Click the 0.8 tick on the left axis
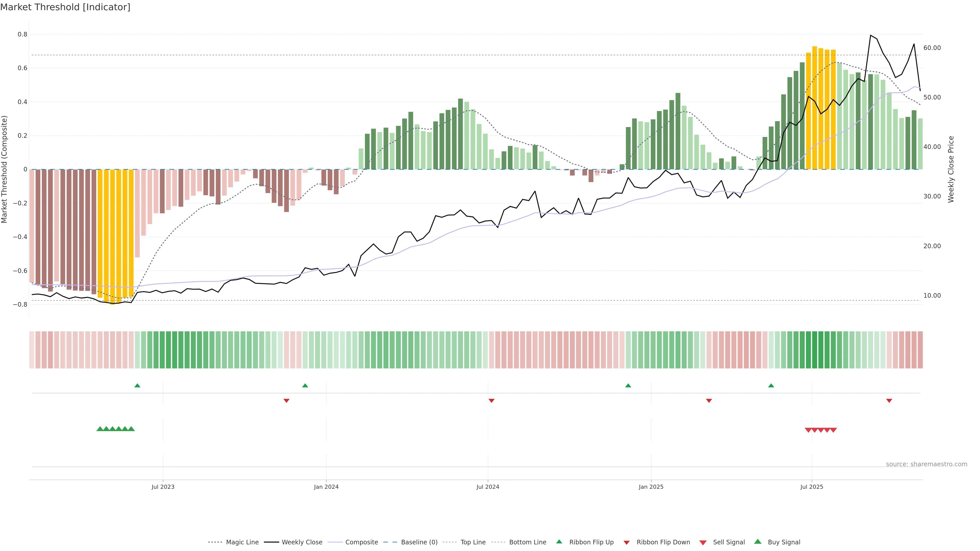The height and width of the screenshot is (551, 980). (x=22, y=34)
